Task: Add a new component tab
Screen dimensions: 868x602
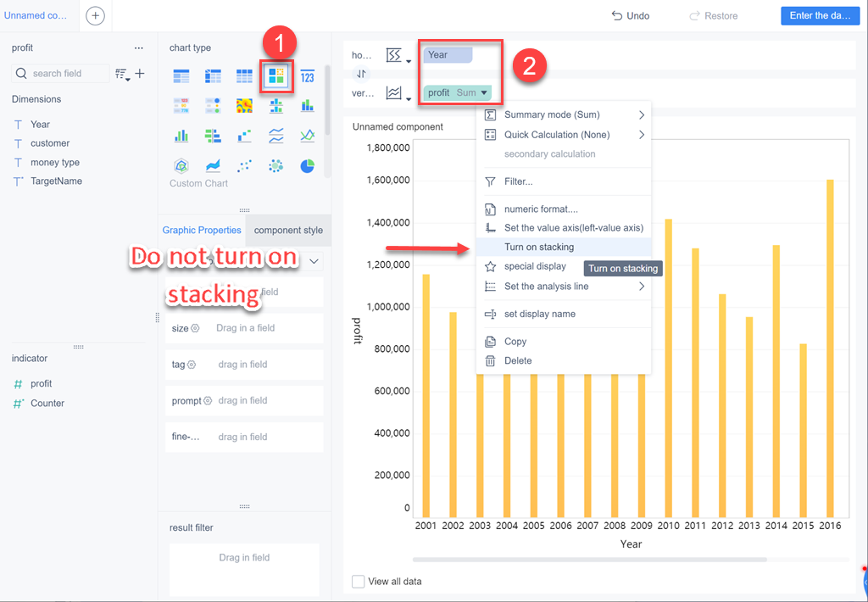Action: click(95, 15)
